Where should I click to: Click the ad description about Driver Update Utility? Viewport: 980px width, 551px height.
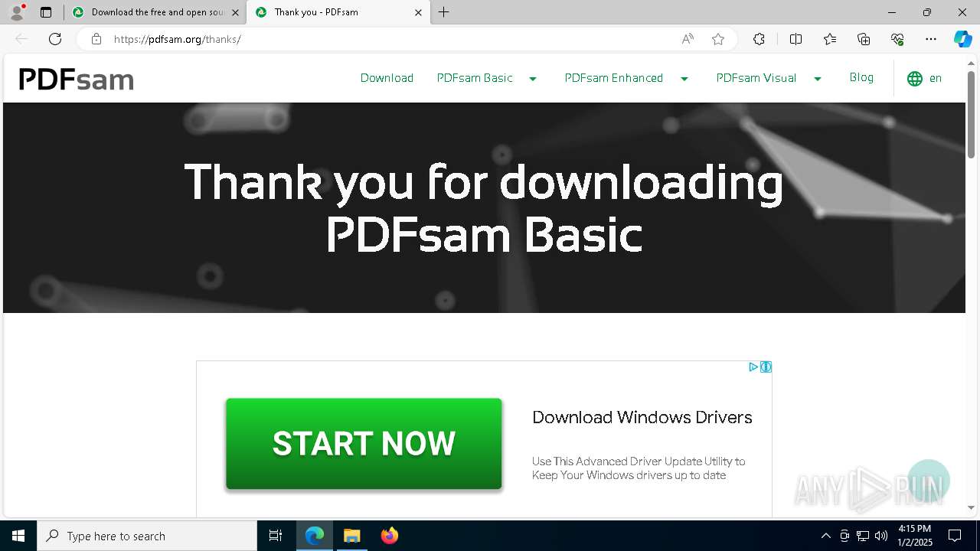coord(639,468)
